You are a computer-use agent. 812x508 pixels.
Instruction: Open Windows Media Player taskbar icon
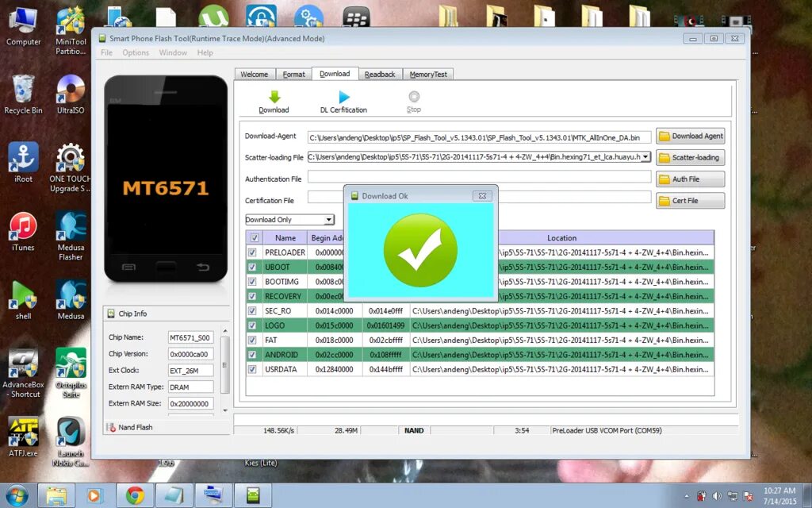[x=95, y=495]
